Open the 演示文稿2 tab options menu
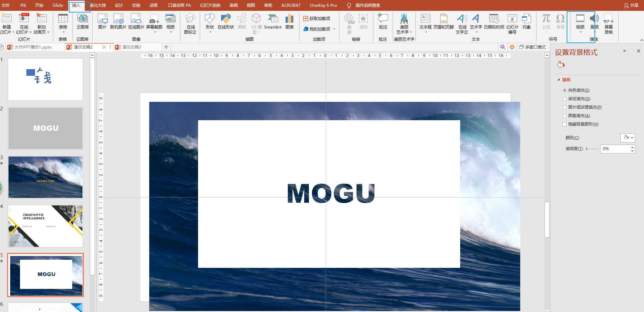The height and width of the screenshot is (312, 644). (110, 47)
